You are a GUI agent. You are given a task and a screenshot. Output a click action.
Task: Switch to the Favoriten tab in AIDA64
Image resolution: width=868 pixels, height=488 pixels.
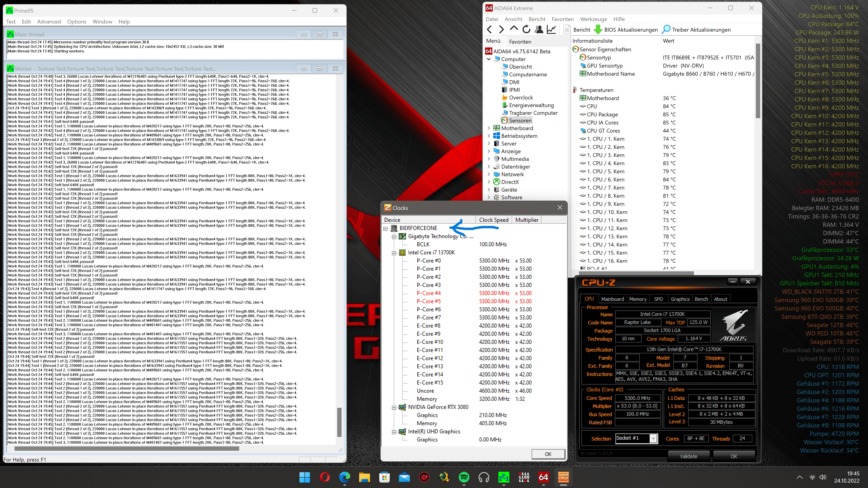coord(520,41)
